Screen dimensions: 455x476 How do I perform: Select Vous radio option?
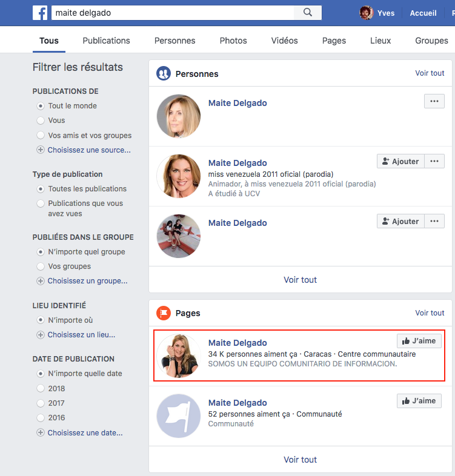point(41,121)
